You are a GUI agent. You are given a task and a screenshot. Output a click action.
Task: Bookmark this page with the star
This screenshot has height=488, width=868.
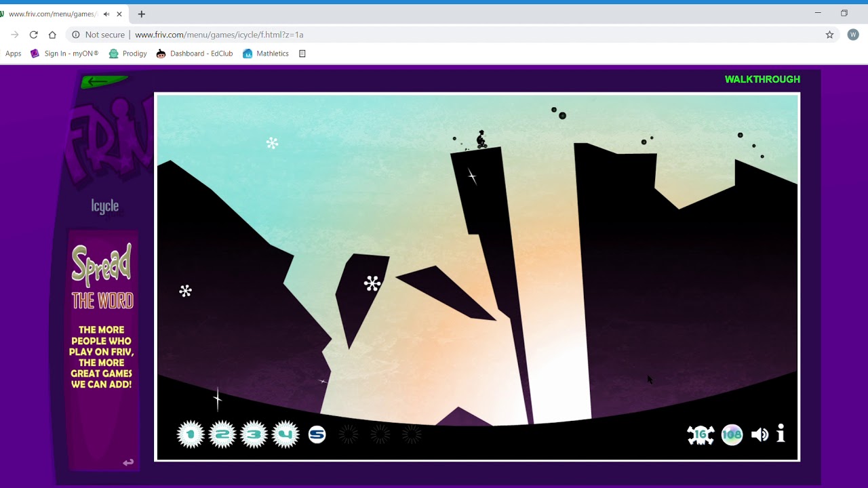pos(829,35)
